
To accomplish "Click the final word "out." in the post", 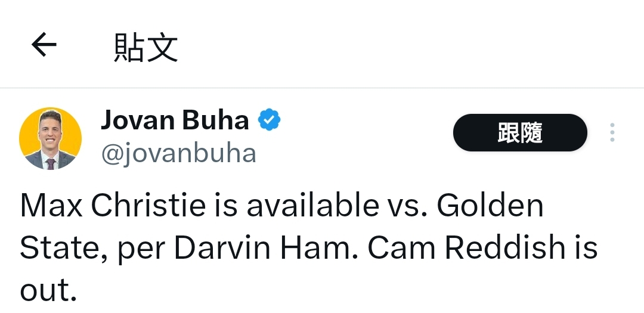I will pos(48,290).
